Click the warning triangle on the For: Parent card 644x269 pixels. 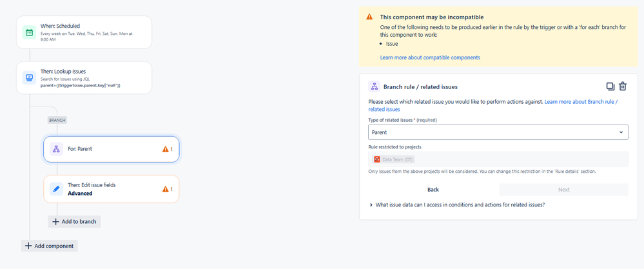click(166, 149)
